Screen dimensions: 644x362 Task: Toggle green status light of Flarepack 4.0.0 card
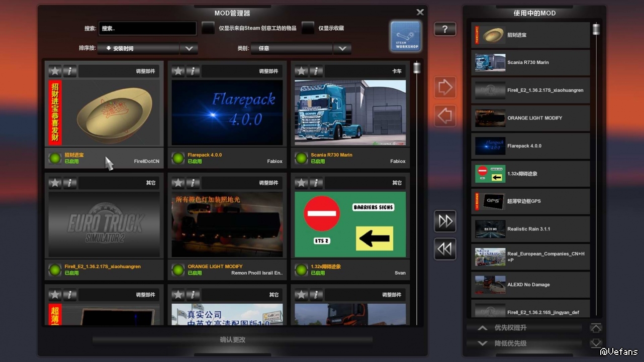point(178,158)
